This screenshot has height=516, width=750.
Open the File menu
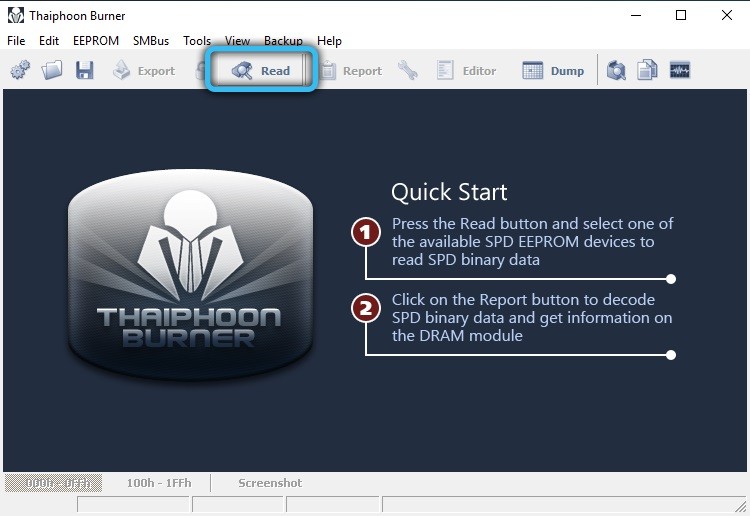[x=16, y=41]
